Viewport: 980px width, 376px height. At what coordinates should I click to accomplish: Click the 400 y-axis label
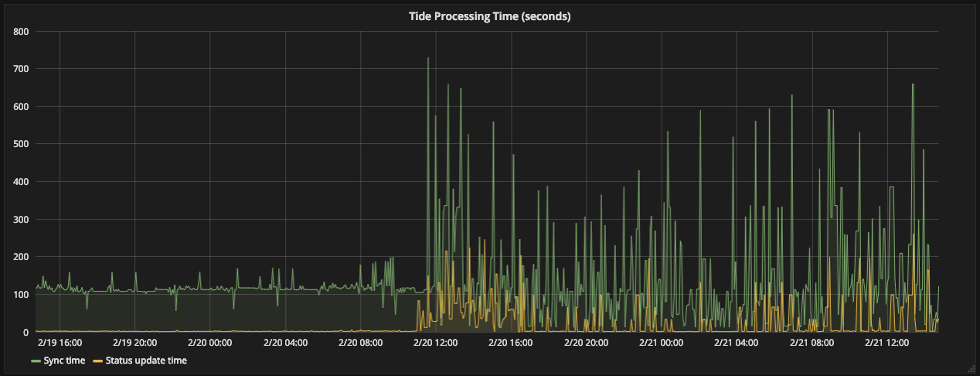pos(21,182)
